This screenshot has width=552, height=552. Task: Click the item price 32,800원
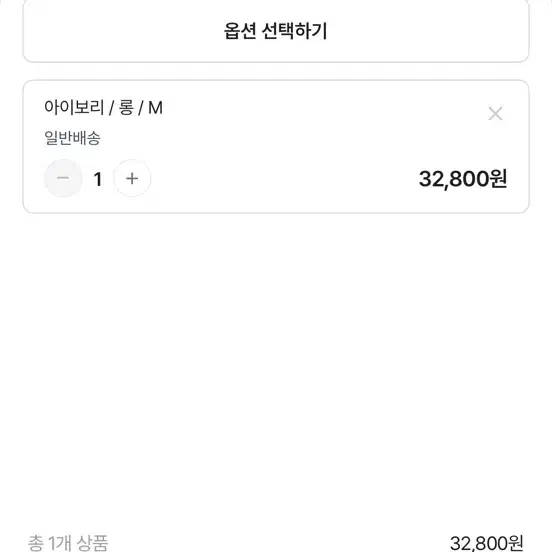tap(463, 179)
